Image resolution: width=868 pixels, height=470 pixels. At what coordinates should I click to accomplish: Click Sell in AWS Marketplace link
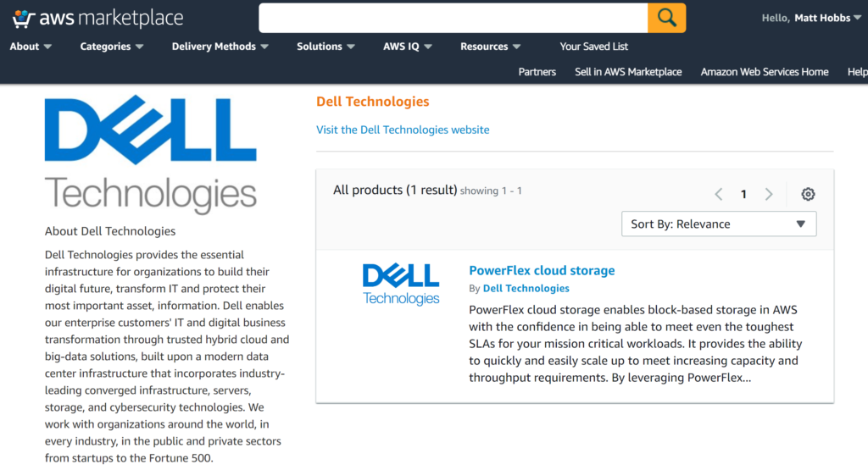point(628,72)
